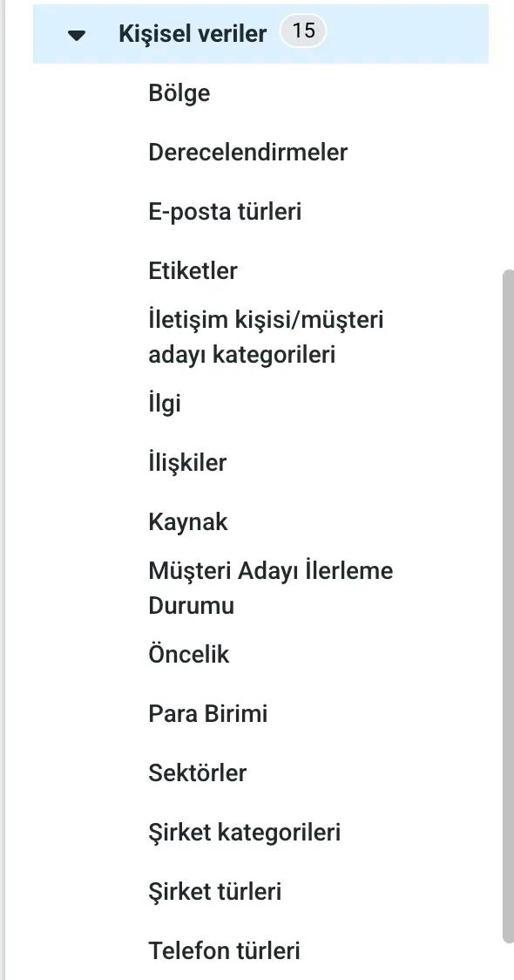
Task: Open Şirket kategorileri
Action: point(245,833)
